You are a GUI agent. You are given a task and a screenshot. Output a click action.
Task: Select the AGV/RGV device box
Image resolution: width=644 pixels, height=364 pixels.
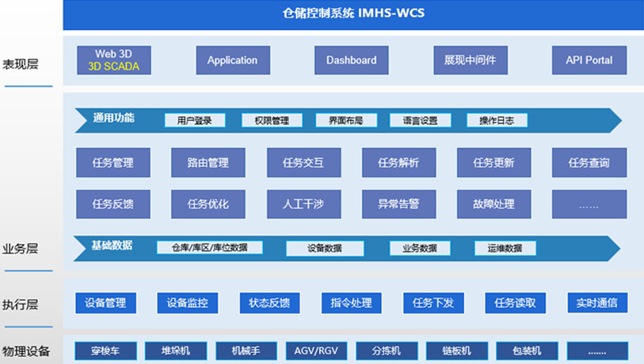[315, 351]
